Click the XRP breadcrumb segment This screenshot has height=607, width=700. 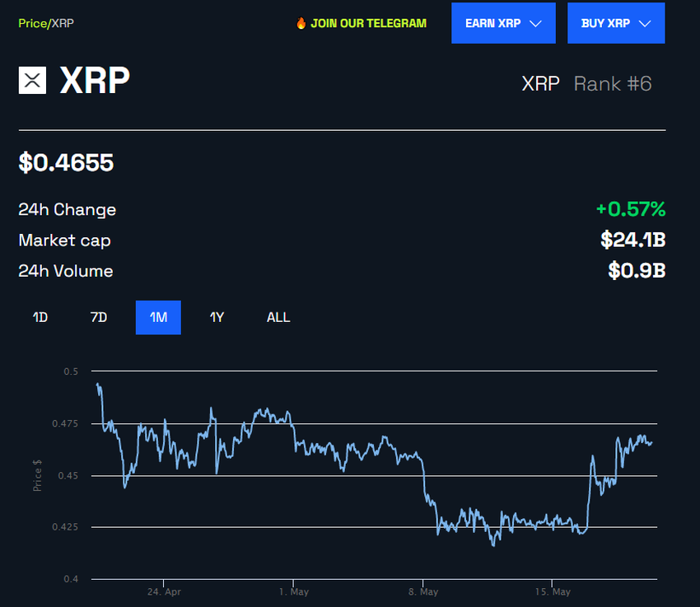tap(63, 24)
